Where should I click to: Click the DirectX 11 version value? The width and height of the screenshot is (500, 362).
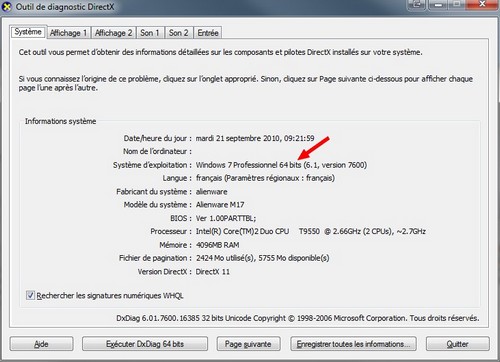tap(213, 272)
